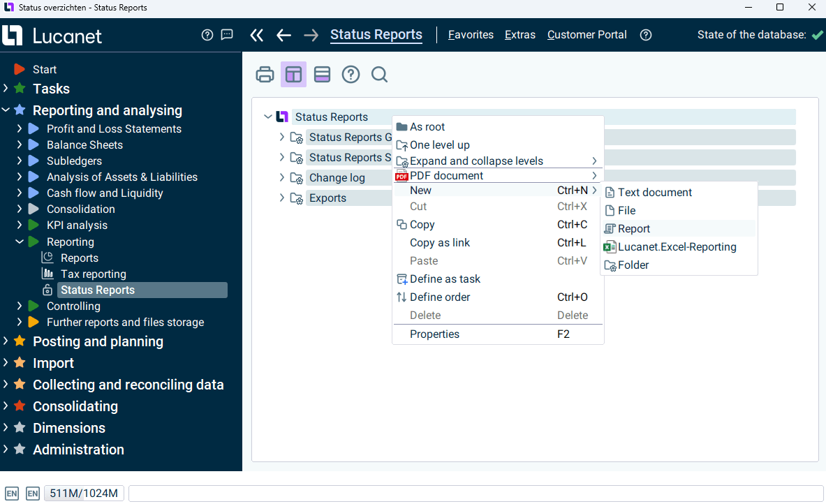Click the first EN language indicator

[12, 494]
